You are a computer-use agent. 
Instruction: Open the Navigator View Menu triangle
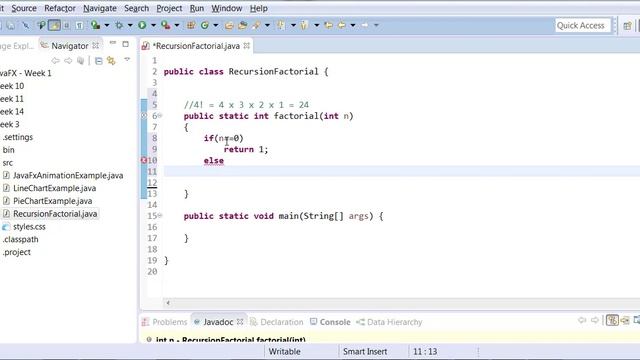pyautogui.click(x=127, y=60)
